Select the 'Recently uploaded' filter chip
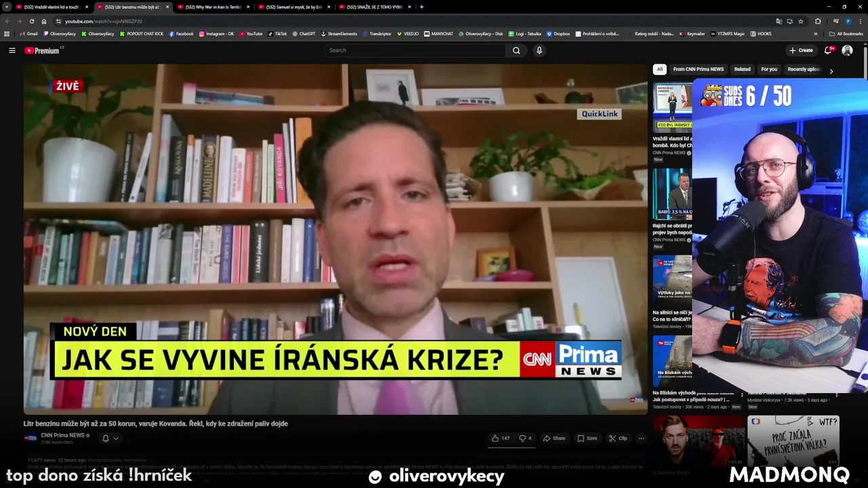This screenshot has height=488, width=868. (x=804, y=69)
